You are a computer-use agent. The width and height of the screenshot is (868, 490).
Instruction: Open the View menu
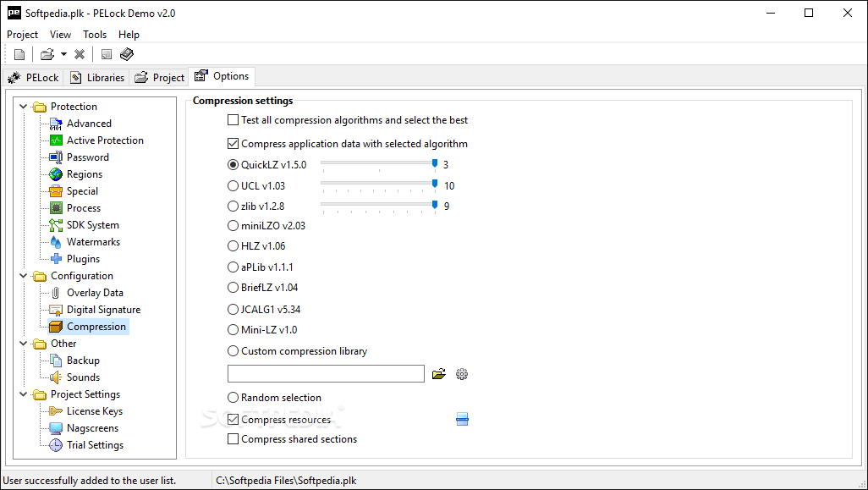(x=60, y=35)
